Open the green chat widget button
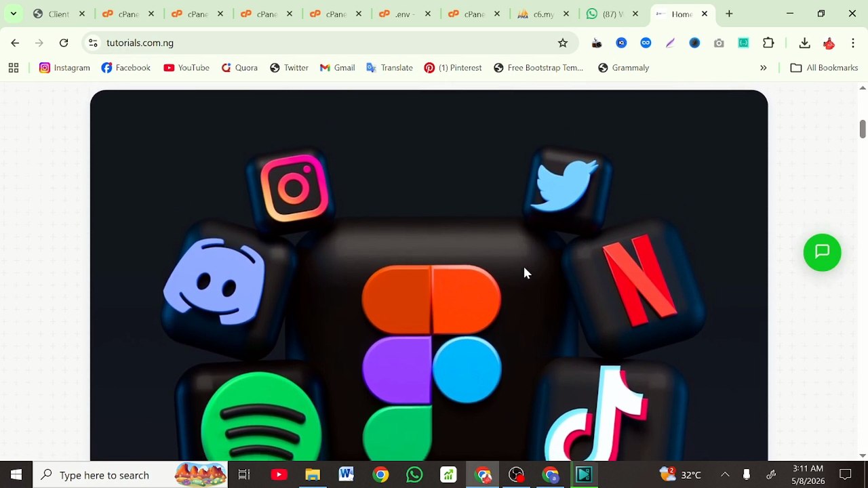This screenshot has height=488, width=868. (x=822, y=252)
